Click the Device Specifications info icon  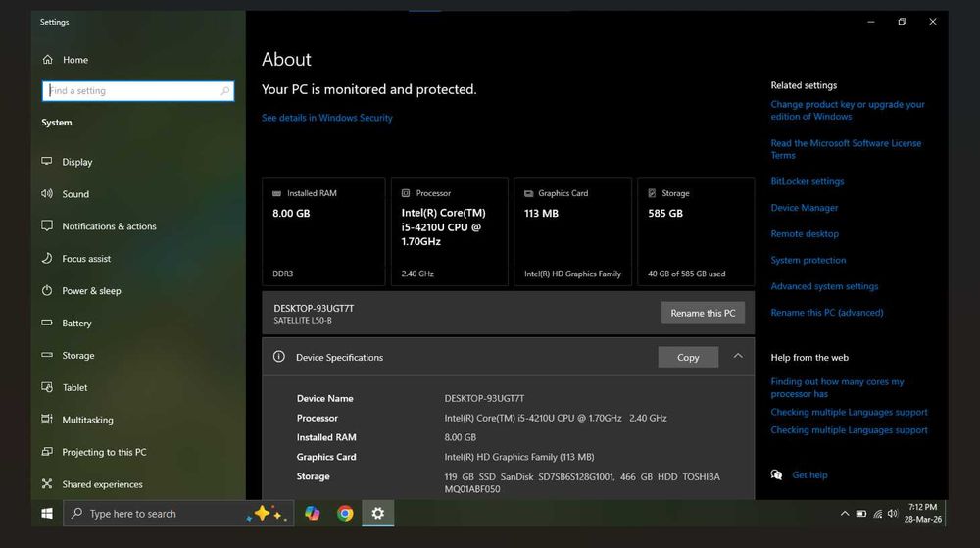click(x=278, y=357)
